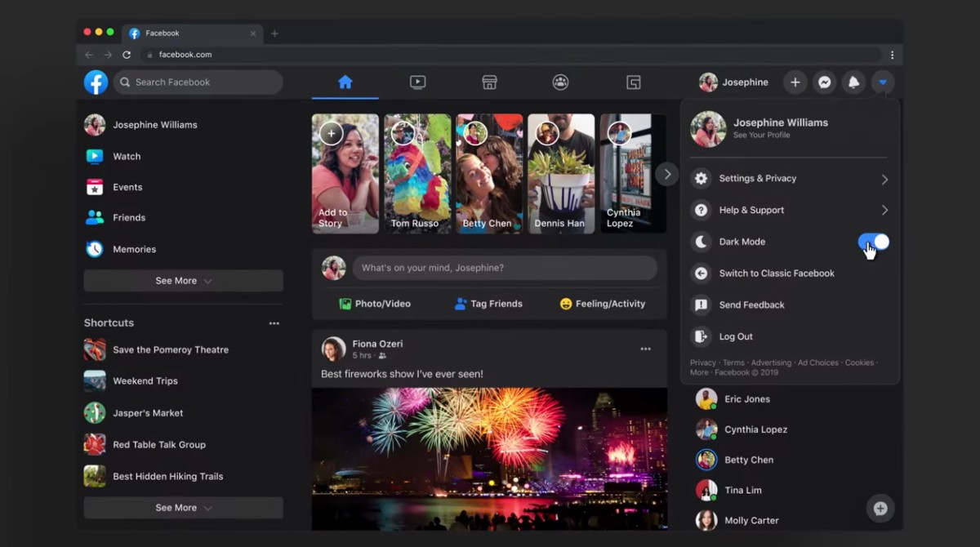This screenshot has height=547, width=980.
Task: Click the Search Facebook field
Action: point(200,82)
